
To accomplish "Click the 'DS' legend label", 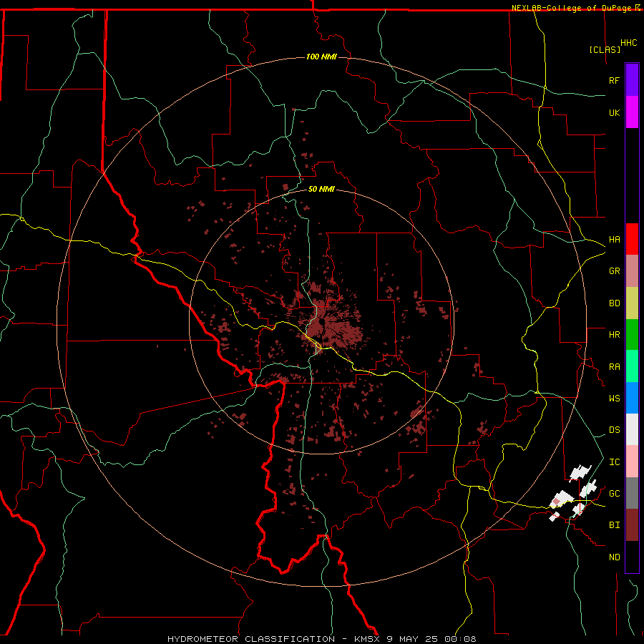I will [x=614, y=430].
